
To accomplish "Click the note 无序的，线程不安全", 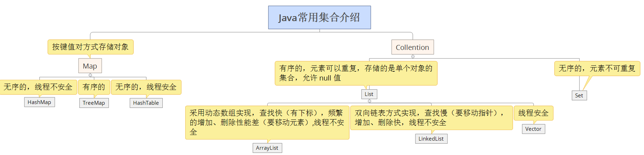I will coord(38,87).
